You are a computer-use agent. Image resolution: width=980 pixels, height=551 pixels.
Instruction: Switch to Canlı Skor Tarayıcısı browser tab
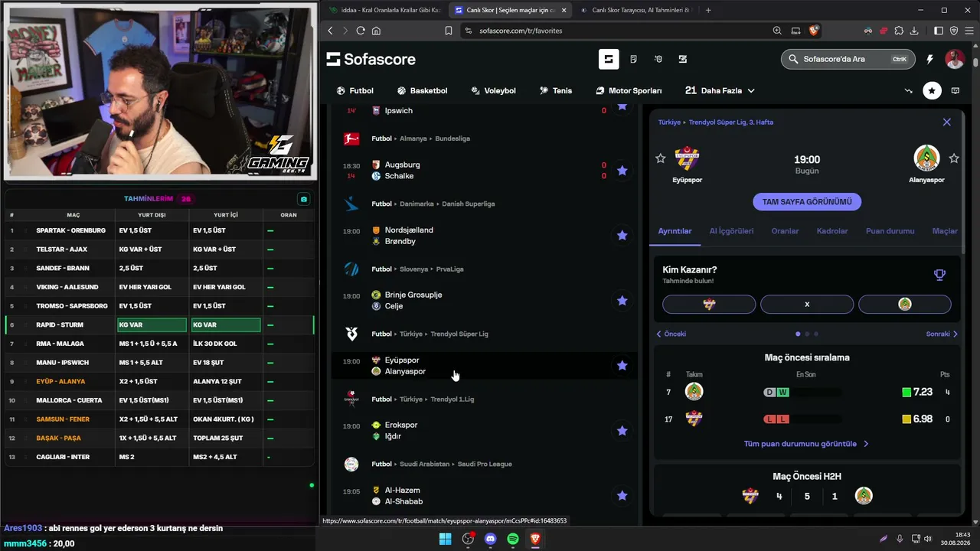[x=635, y=10]
